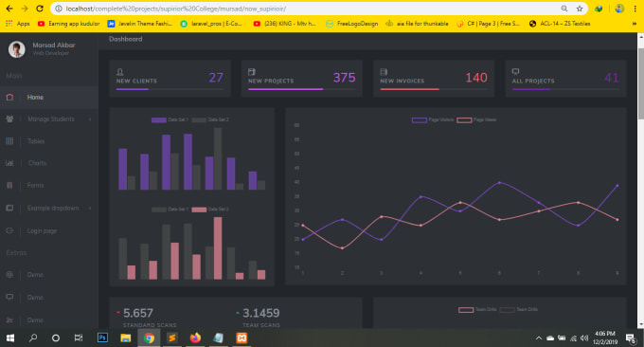
Task: Expand the Example dropdown submenu arrow
Action: click(x=90, y=208)
